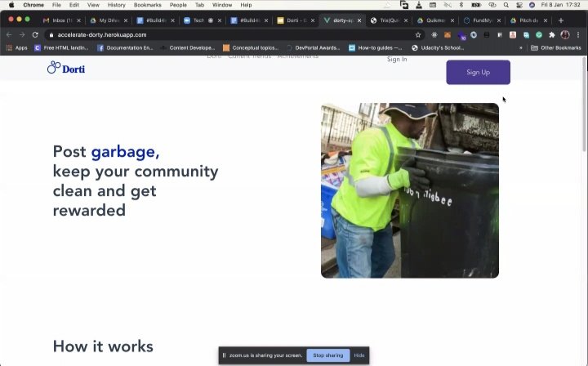Image resolution: width=588 pixels, height=366 pixels.
Task: Click the purple extension icon with badge 10
Action: [x=461, y=35]
